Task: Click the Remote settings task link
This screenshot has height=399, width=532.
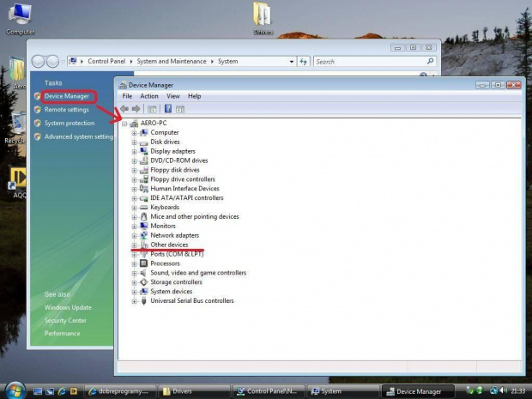Action: tap(67, 110)
